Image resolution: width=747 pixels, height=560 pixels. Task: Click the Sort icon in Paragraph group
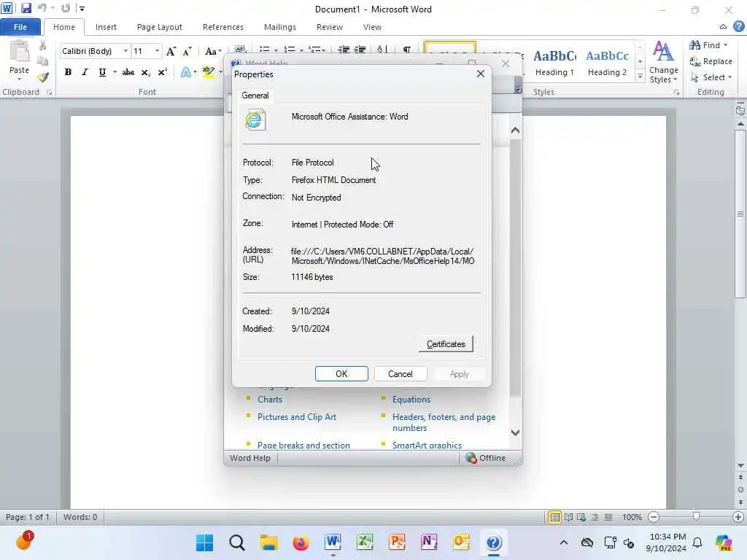point(381,49)
